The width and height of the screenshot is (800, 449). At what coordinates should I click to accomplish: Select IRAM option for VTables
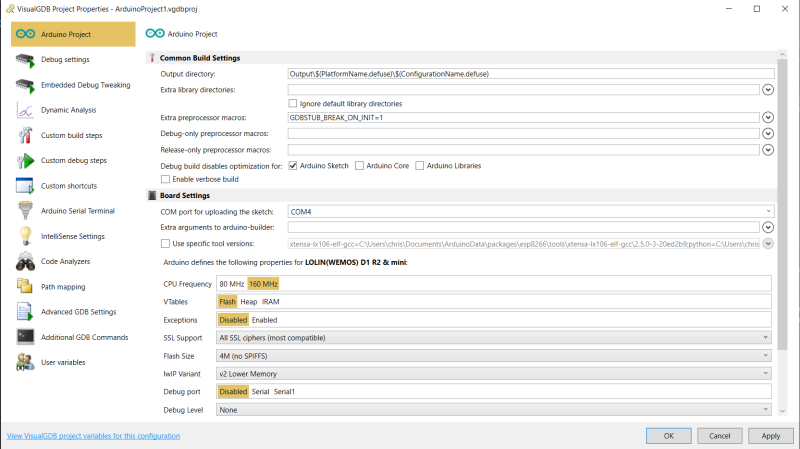270,302
